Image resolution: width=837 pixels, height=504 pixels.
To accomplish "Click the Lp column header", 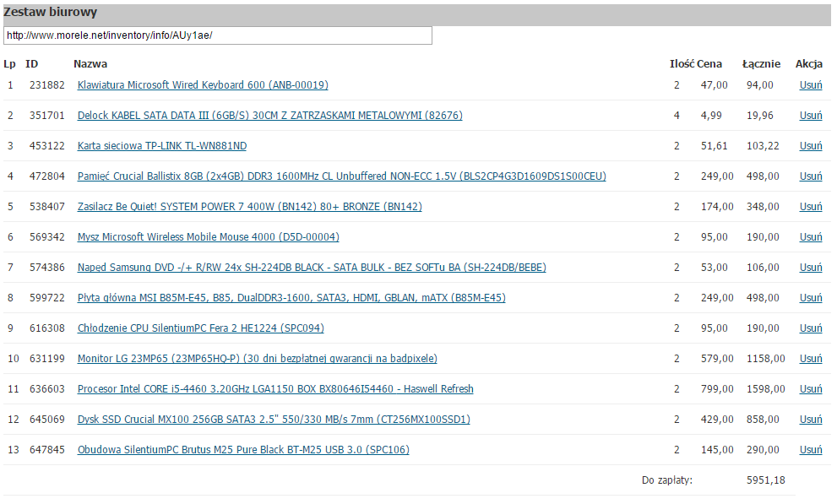I will [9, 64].
